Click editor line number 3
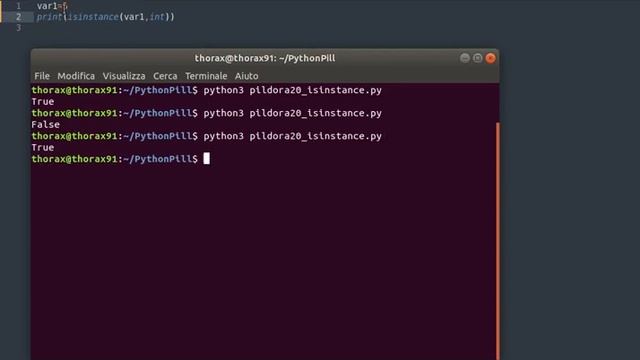 [18, 27]
